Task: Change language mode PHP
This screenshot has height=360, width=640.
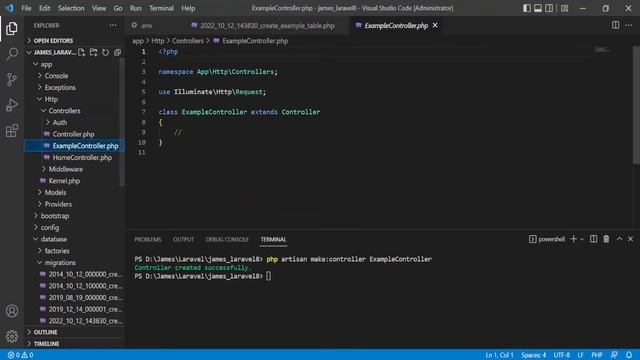Action: (597, 355)
